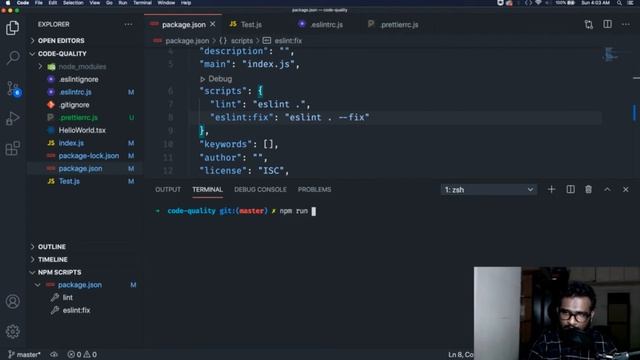Click package.json breadcrumb segment
The width and height of the screenshot is (640, 360).
pos(187,41)
